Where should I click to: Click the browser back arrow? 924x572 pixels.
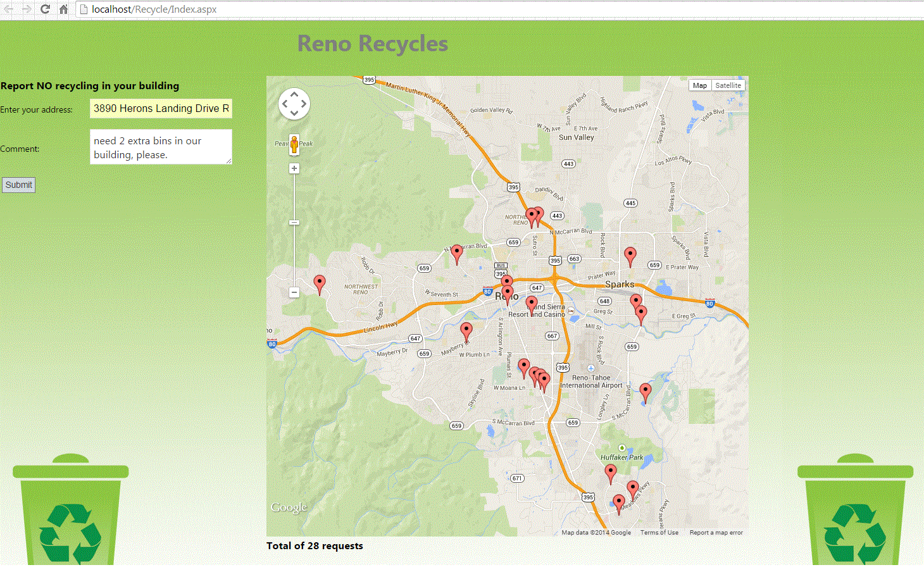click(9, 9)
